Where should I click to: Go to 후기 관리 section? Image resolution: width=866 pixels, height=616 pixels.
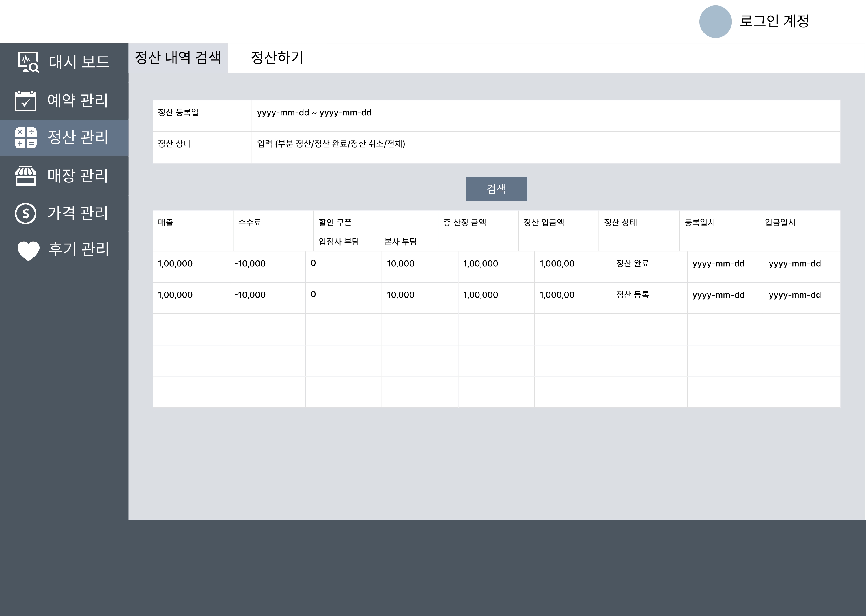coord(79,249)
